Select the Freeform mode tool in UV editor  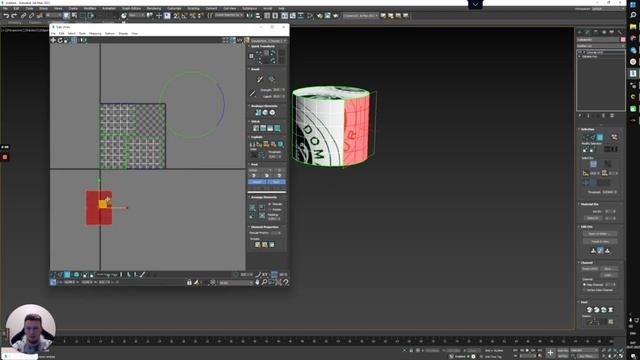(x=74, y=40)
